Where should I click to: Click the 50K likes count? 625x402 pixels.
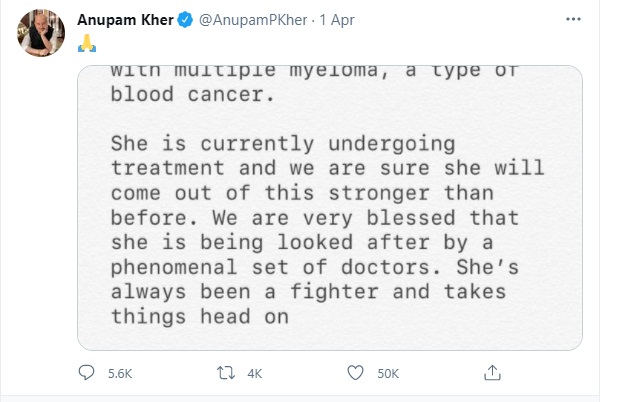point(386,374)
